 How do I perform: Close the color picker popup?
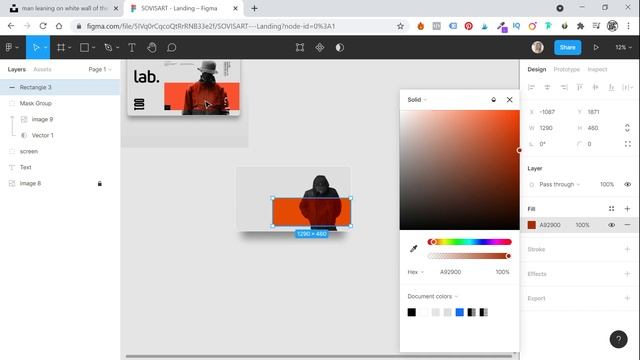[x=509, y=100]
